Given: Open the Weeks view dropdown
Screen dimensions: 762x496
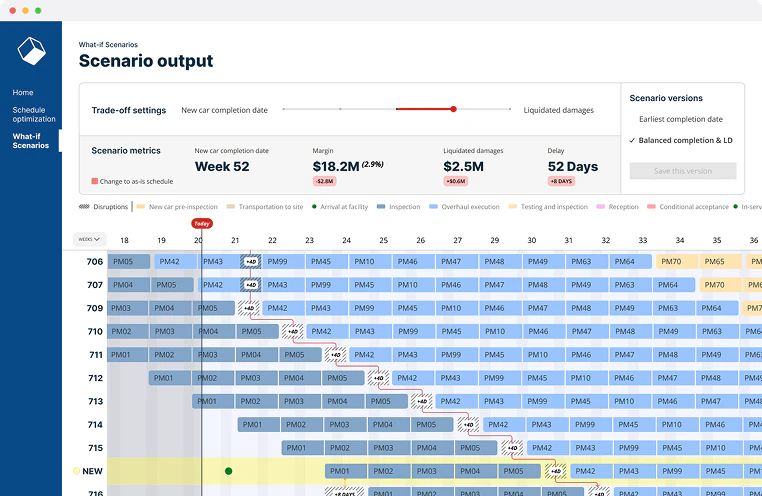Looking at the screenshot, I should tap(89, 239).
